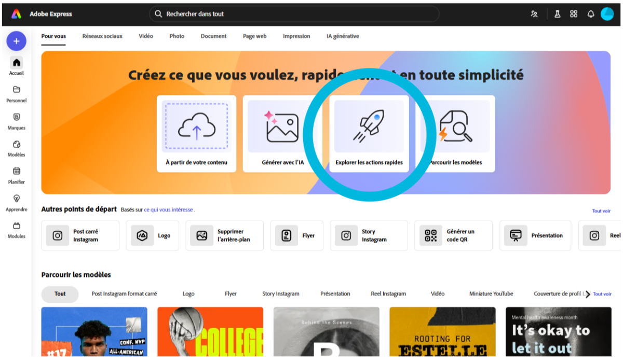The height and width of the screenshot is (364, 623).
Task: Switch to the IA générative tab
Action: pos(343,36)
